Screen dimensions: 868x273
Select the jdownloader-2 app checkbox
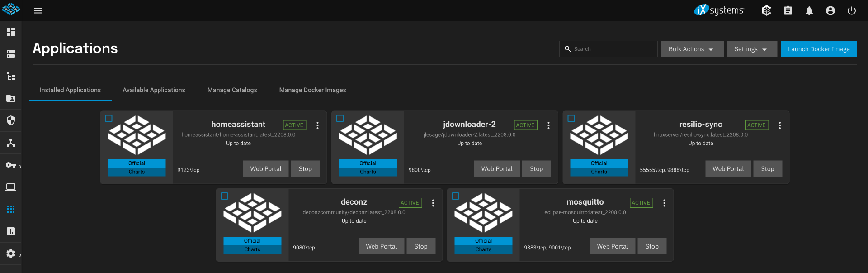pyautogui.click(x=340, y=119)
